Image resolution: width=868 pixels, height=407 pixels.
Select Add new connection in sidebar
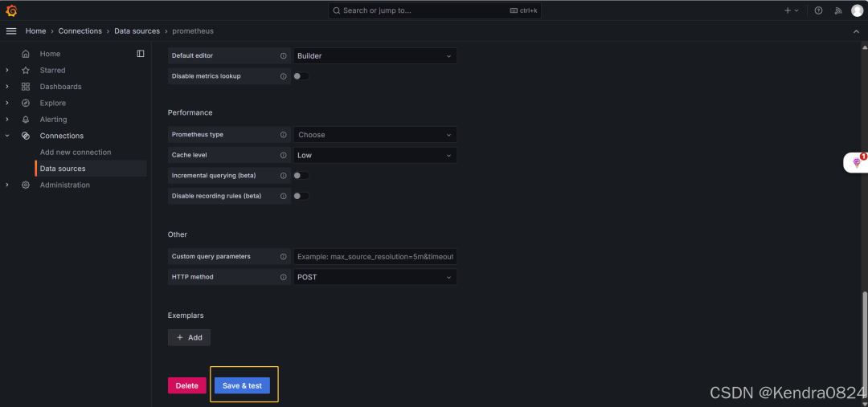point(76,152)
